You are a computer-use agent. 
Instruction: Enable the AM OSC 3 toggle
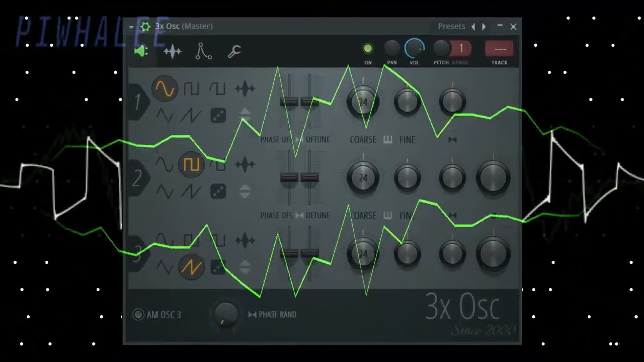(x=138, y=315)
